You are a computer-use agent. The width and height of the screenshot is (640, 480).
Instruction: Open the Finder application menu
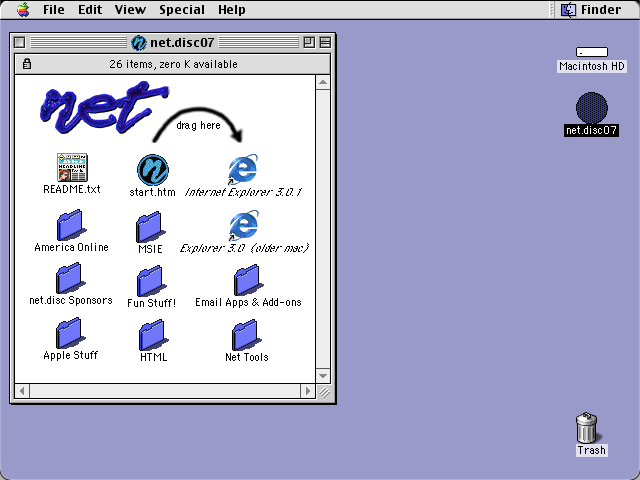[591, 9]
